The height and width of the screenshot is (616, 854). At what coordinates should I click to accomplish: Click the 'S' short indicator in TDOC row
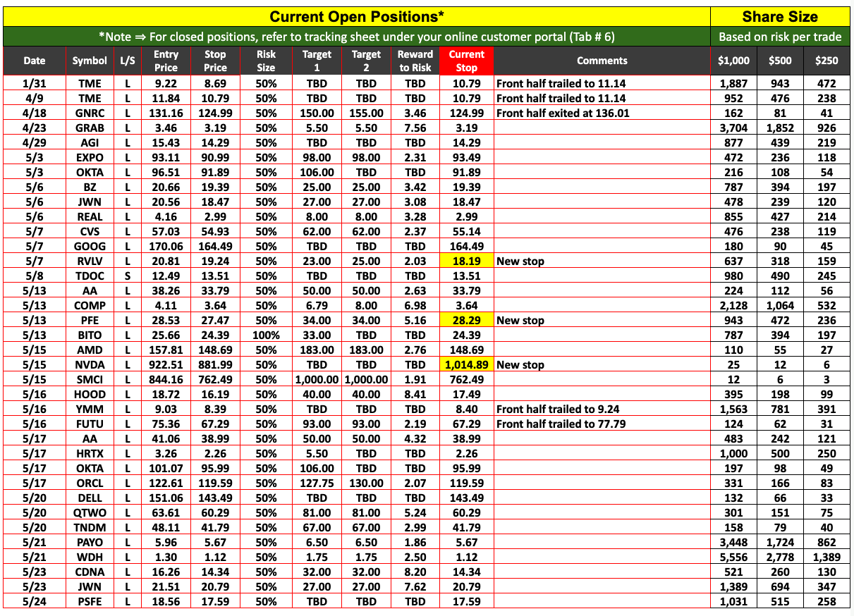click(x=128, y=276)
